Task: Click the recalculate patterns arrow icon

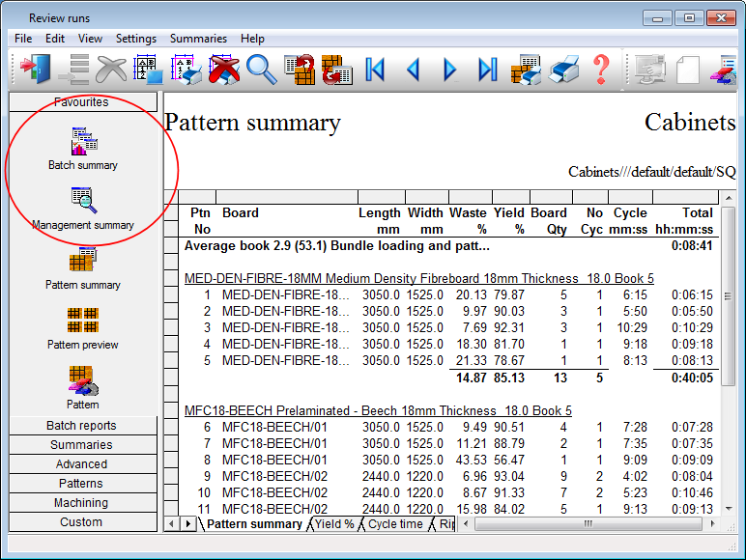Action: click(300, 70)
